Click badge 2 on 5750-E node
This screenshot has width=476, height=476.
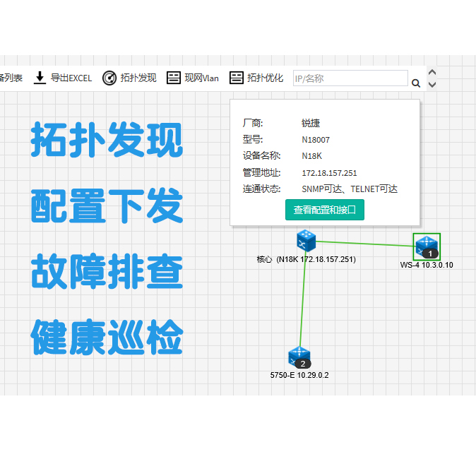click(x=303, y=364)
